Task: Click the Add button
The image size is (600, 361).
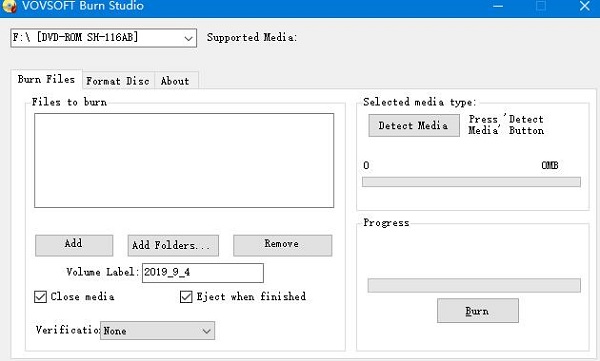Action: 74,245
